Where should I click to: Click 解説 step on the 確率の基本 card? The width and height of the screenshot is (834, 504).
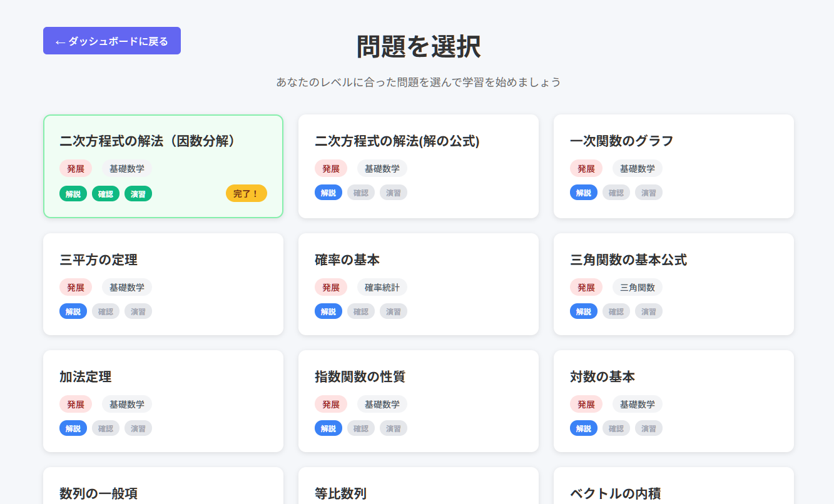coord(328,311)
